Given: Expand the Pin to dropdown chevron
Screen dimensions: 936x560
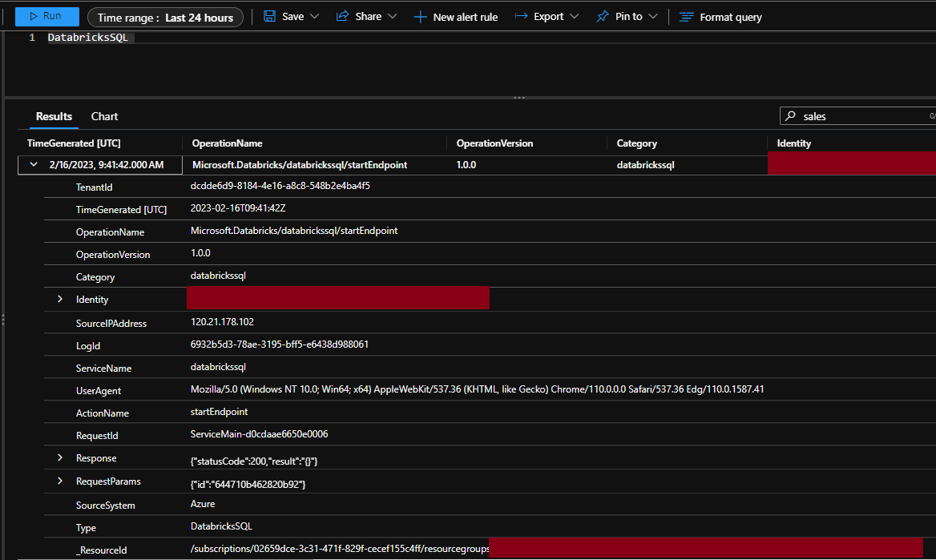Looking at the screenshot, I should click(653, 16).
